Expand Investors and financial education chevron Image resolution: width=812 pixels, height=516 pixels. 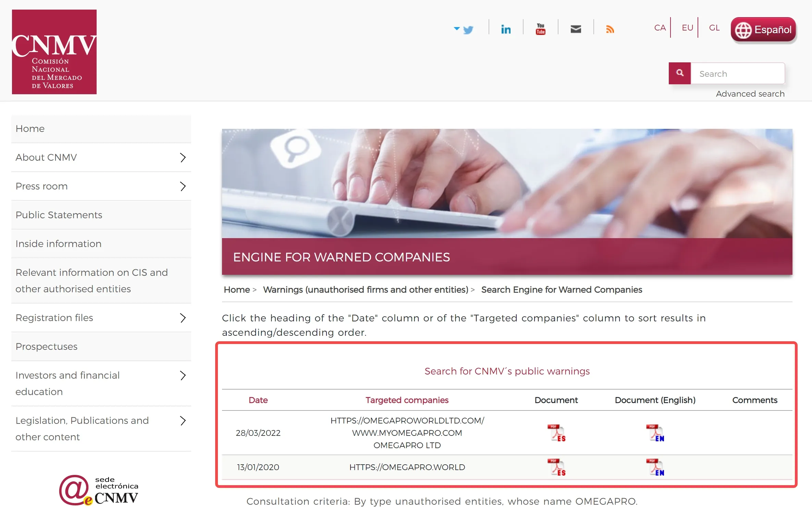coord(183,375)
